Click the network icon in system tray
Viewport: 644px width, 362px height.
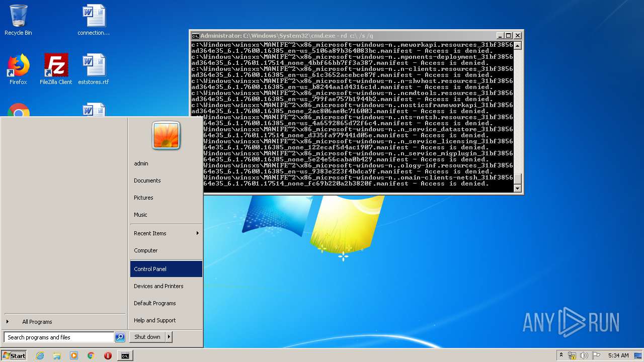(x=572, y=355)
